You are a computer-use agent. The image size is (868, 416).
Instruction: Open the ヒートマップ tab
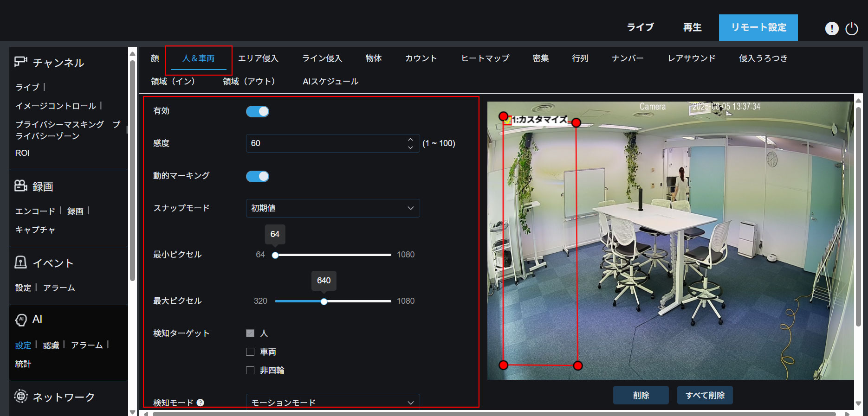click(485, 58)
